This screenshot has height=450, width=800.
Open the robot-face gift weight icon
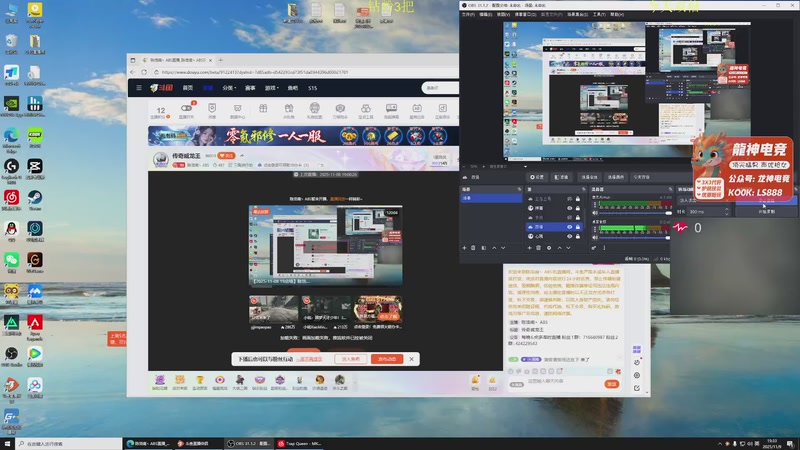(x=314, y=108)
